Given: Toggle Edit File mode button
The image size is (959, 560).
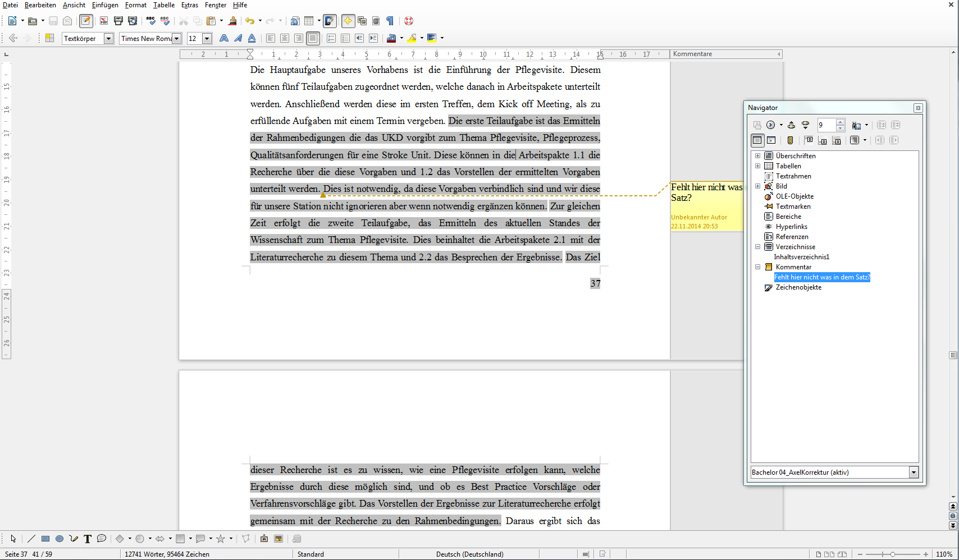Looking at the screenshot, I should coord(86,21).
